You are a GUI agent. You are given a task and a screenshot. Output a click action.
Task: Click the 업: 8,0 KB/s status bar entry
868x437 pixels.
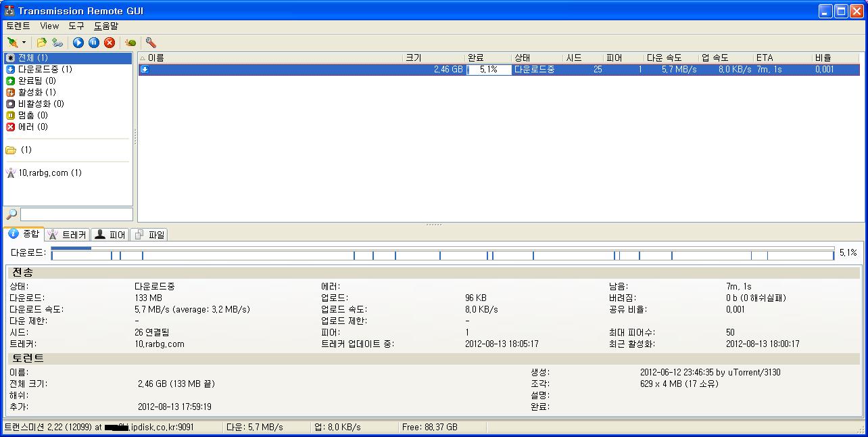click(337, 427)
